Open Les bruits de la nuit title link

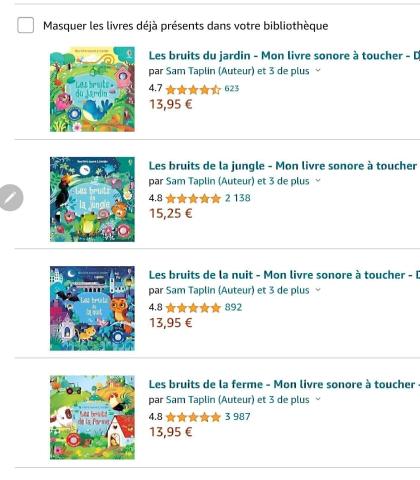tap(284, 275)
